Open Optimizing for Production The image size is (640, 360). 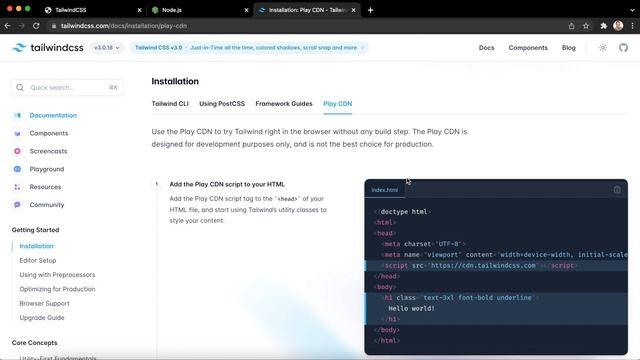tap(57, 289)
